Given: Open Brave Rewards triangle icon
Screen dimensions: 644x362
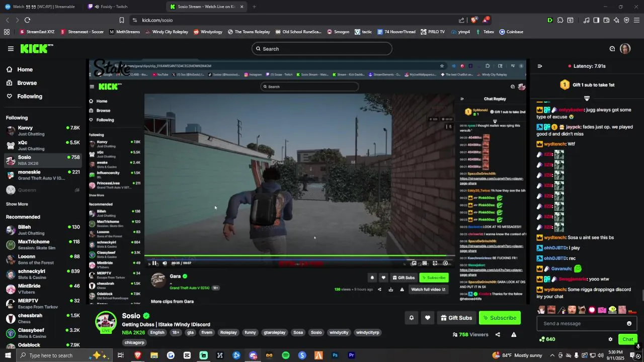Looking at the screenshot, I should tap(486, 20).
